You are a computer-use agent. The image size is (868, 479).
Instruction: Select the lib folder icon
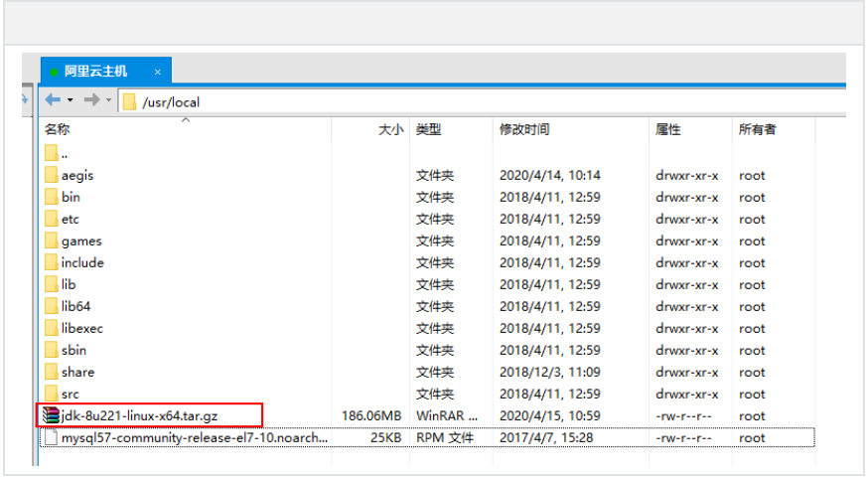(x=52, y=284)
